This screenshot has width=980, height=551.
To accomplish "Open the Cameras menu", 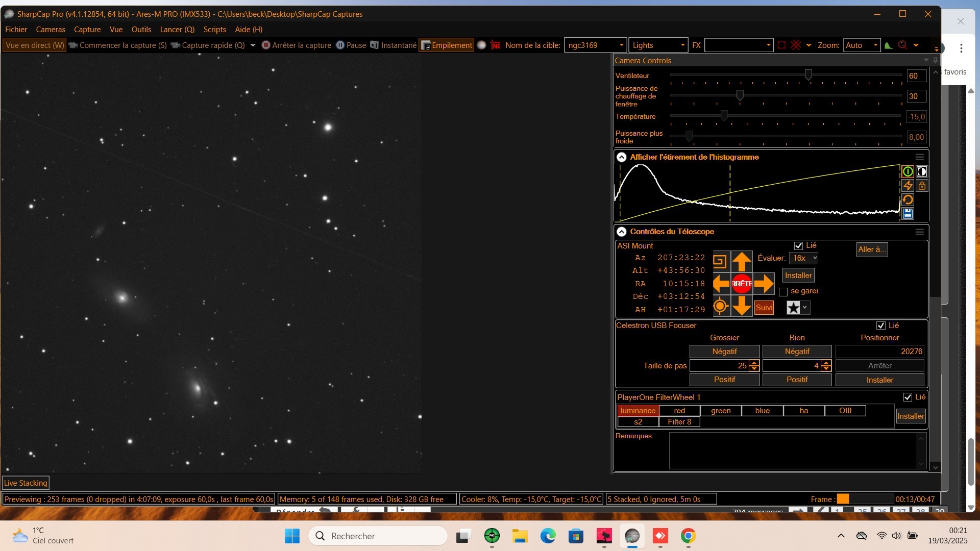I will [x=51, y=30].
